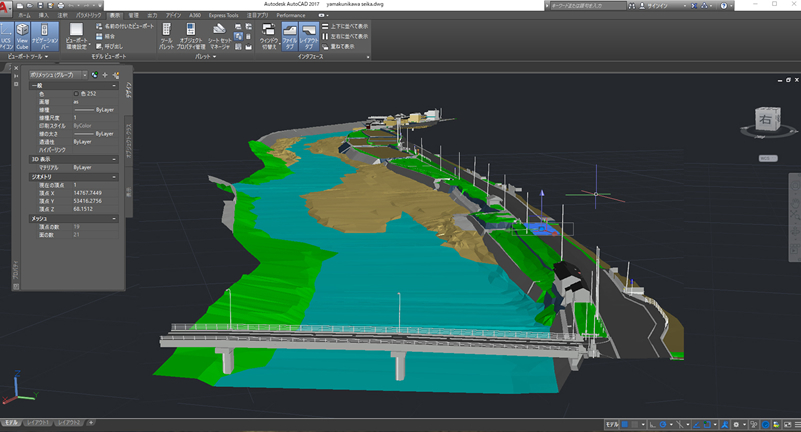Collapse the ジオメトリ section

click(115, 176)
